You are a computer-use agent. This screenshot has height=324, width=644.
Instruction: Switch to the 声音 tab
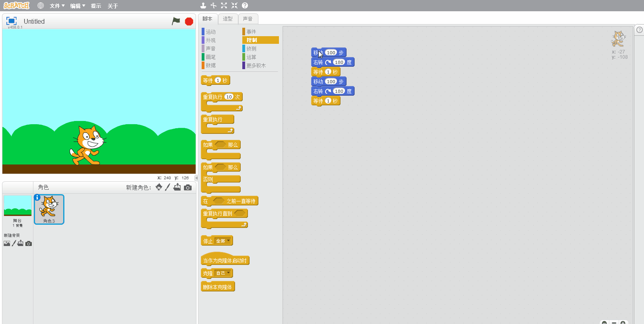pos(248,19)
